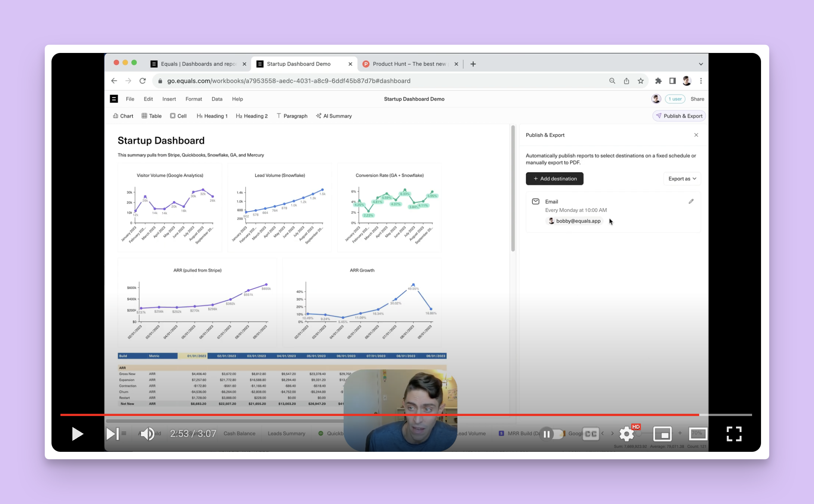Image resolution: width=814 pixels, height=504 pixels.
Task: Insert a Chart from the toolbar
Action: tap(123, 116)
